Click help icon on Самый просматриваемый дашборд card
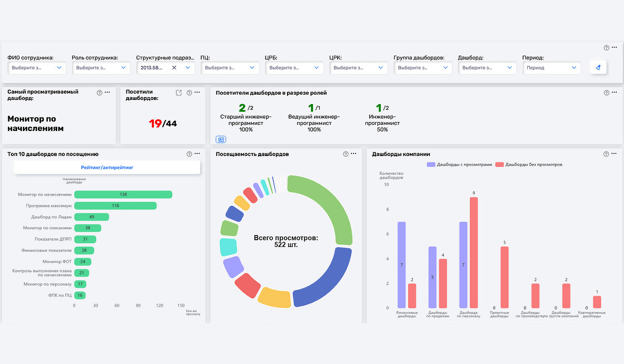This screenshot has width=624, height=364. 99,92
